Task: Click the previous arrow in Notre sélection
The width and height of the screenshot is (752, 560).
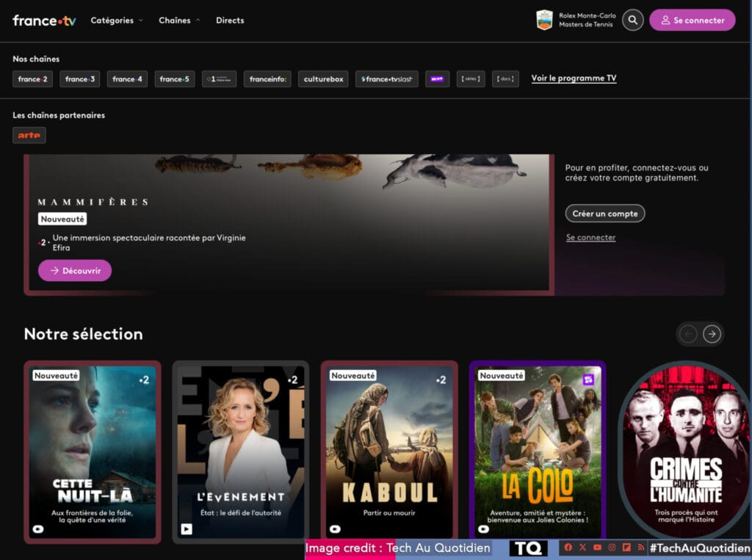Action: 688,334
